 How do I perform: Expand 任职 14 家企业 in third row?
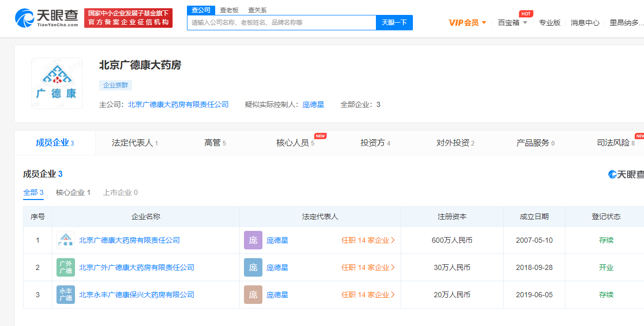point(368,295)
